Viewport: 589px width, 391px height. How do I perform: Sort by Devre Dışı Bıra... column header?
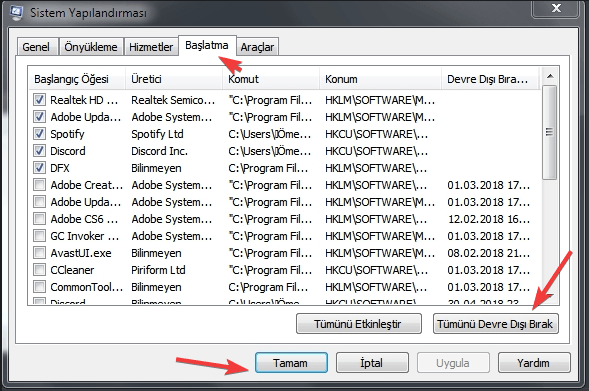click(x=490, y=79)
